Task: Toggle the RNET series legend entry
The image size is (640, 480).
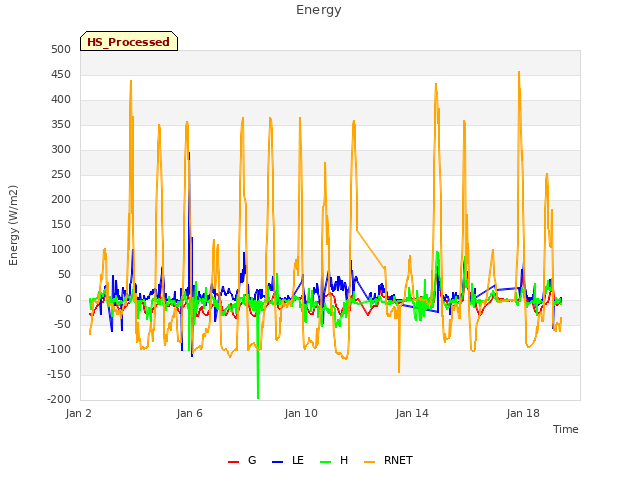Action: coord(388,460)
